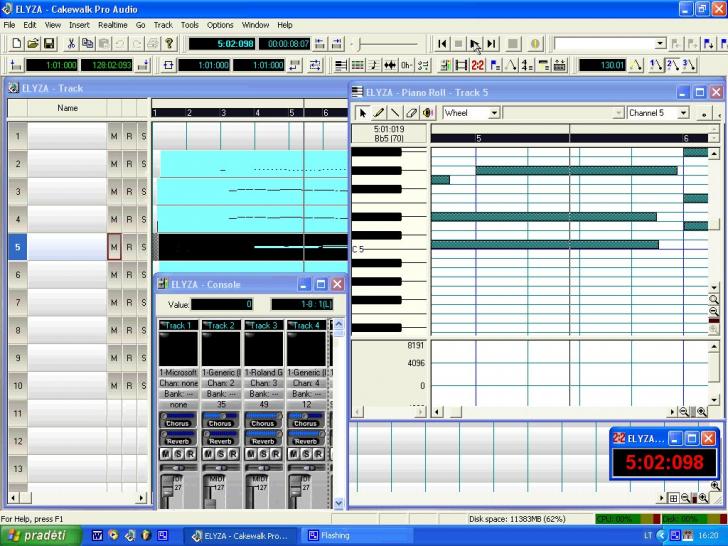Viewport: 728px width, 546px height.
Task: Open a file with the folder icon
Action: coord(32,44)
